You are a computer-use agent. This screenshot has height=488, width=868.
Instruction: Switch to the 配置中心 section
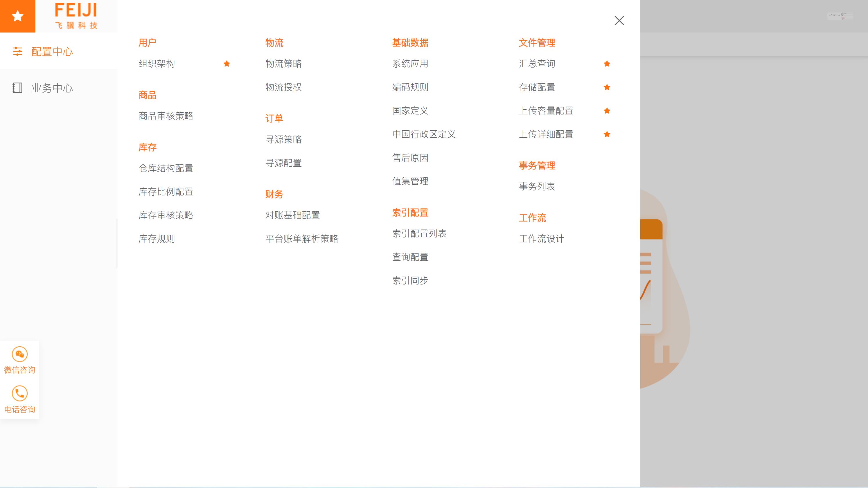pyautogui.click(x=52, y=51)
